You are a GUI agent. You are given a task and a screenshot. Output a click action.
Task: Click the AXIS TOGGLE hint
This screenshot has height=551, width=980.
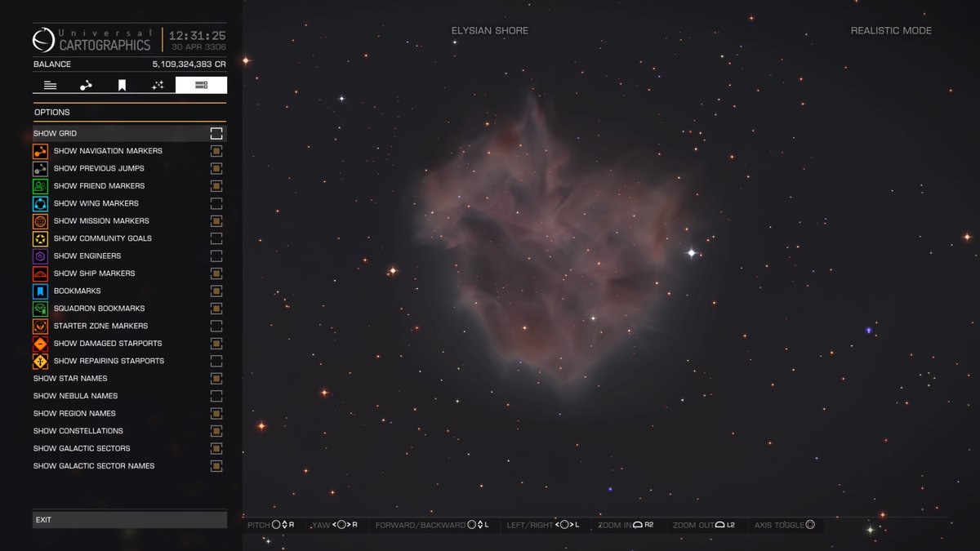tap(785, 525)
